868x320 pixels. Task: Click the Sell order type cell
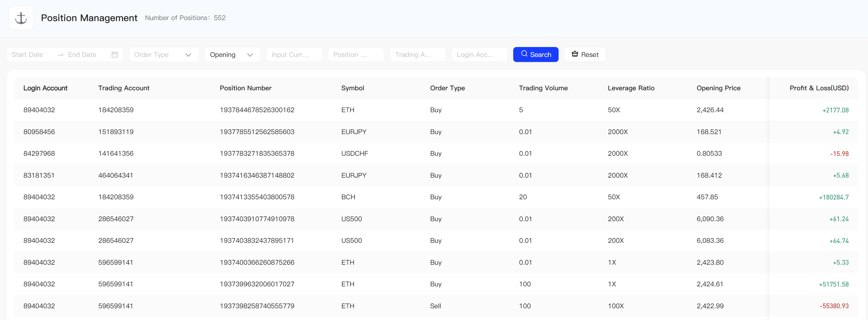(x=435, y=306)
